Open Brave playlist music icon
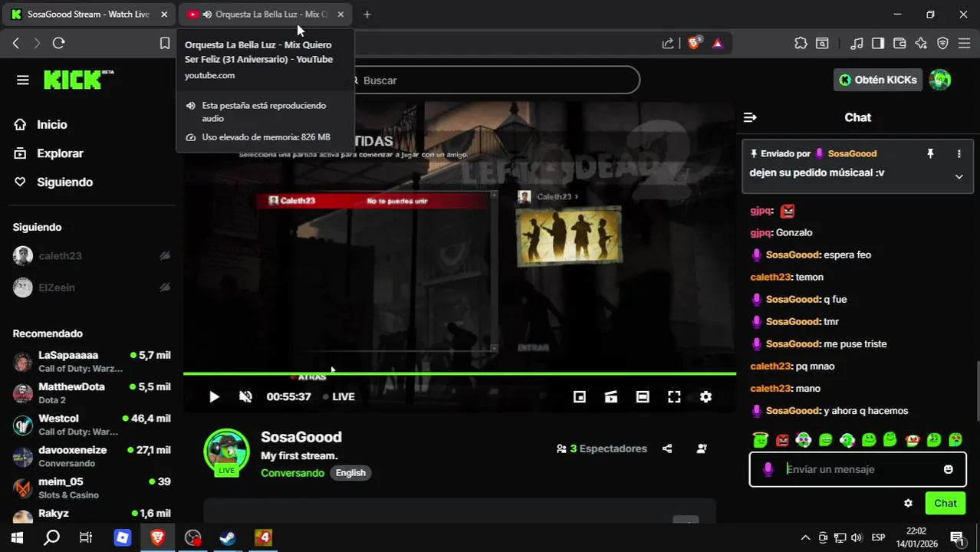The height and width of the screenshot is (552, 980). point(857,44)
